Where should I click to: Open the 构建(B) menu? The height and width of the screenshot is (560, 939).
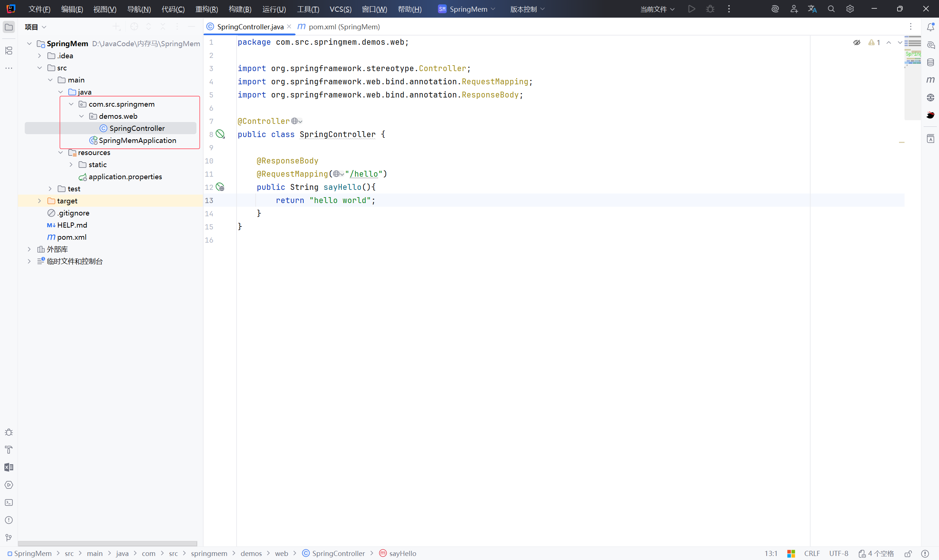(240, 9)
